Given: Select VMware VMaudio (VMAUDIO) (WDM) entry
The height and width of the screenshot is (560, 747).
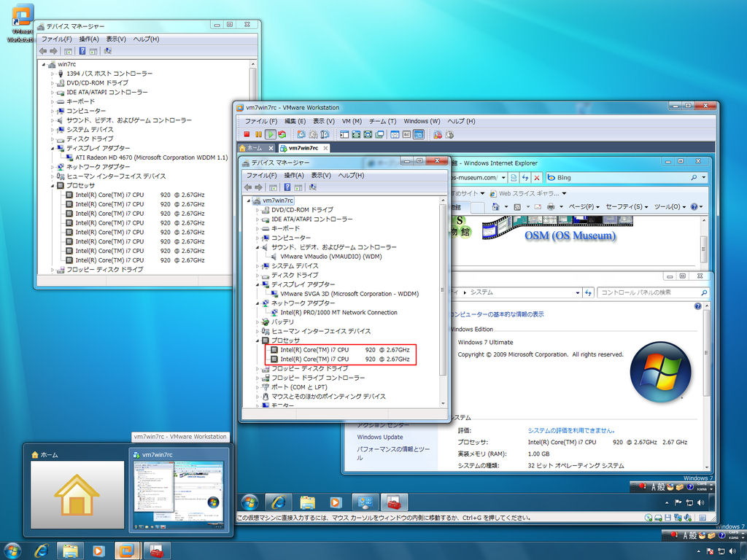Looking at the screenshot, I should click(331, 257).
